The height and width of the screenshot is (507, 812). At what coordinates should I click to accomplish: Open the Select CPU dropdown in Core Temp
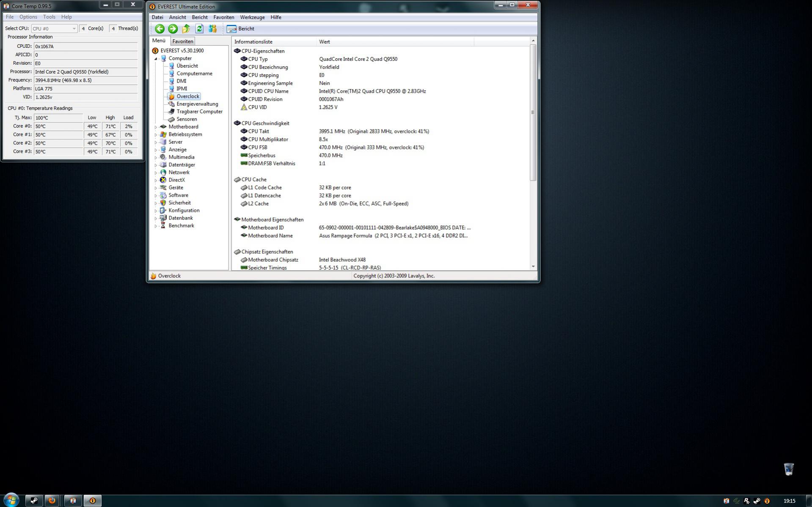(54, 29)
